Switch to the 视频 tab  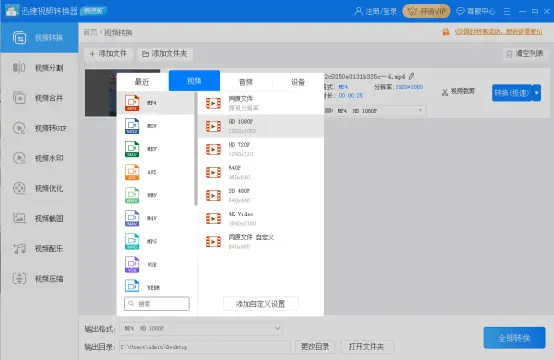pos(194,81)
